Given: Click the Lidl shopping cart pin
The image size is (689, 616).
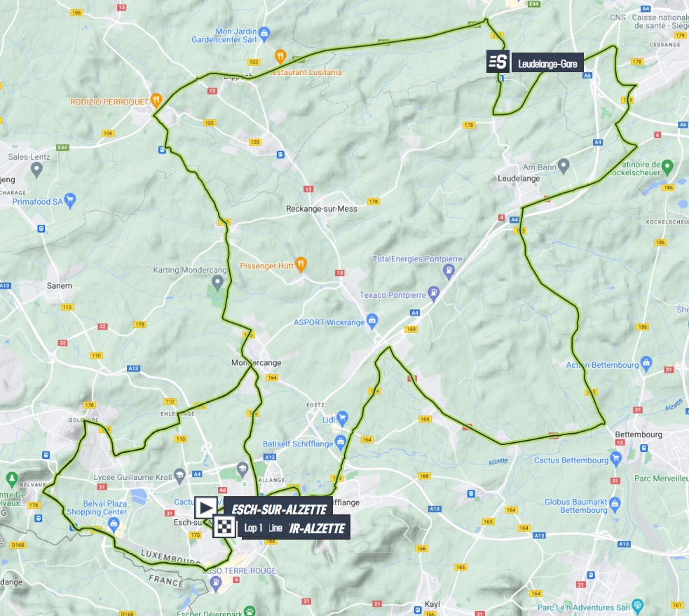Looking at the screenshot, I should pos(342,418).
